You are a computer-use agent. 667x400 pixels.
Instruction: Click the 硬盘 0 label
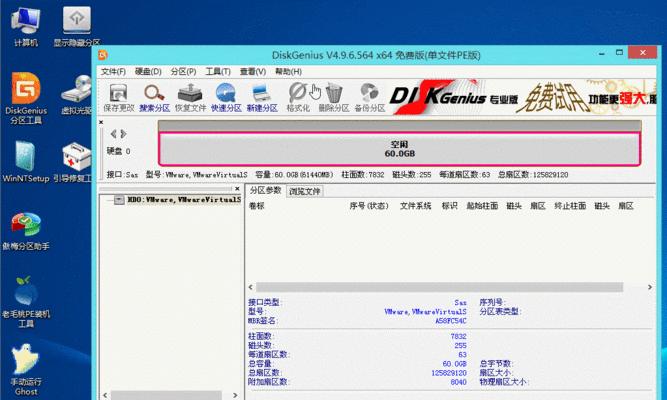pyautogui.click(x=118, y=151)
